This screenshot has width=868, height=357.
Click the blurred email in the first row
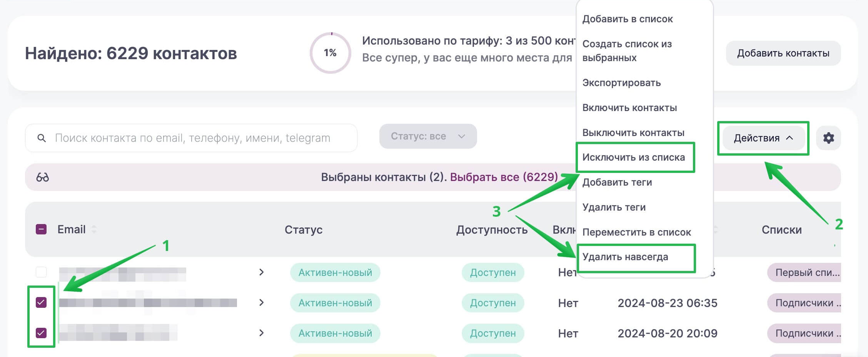coord(122,274)
